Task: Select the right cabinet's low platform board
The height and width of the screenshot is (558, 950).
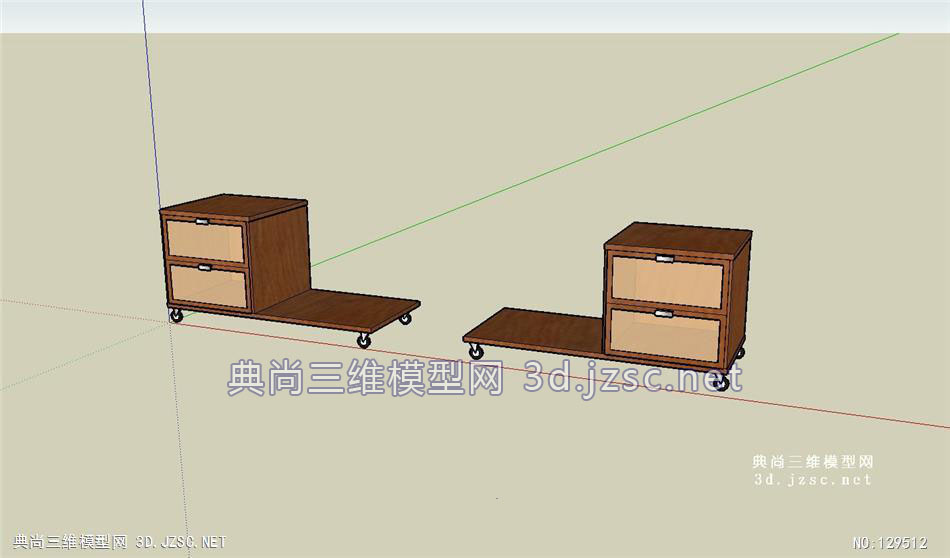Action: coord(536,331)
